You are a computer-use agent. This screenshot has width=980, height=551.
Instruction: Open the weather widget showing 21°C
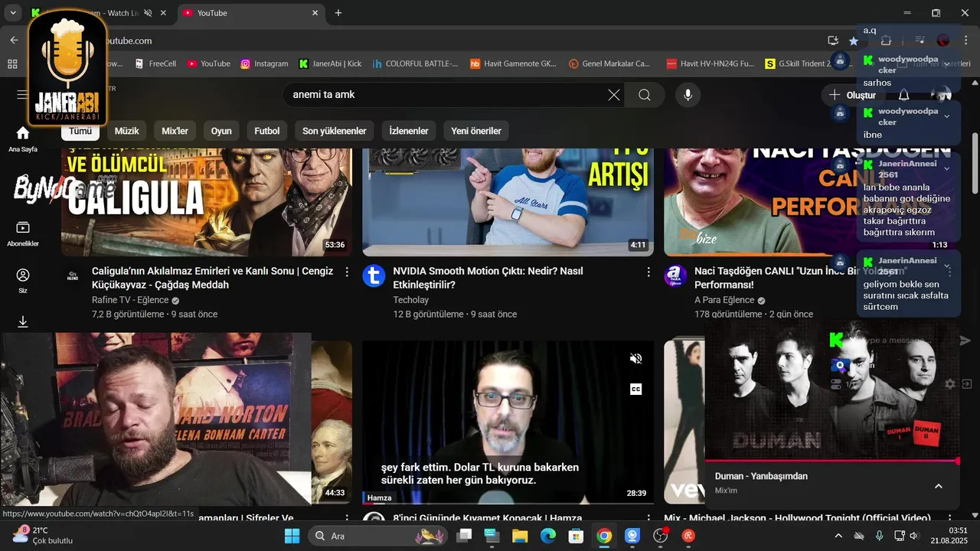coord(42,535)
